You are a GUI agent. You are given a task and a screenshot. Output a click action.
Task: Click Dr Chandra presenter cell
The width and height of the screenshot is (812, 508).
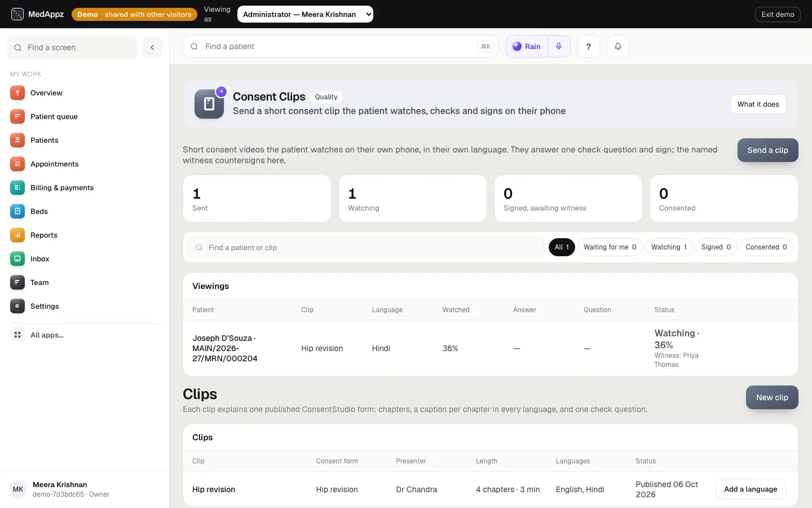click(417, 489)
